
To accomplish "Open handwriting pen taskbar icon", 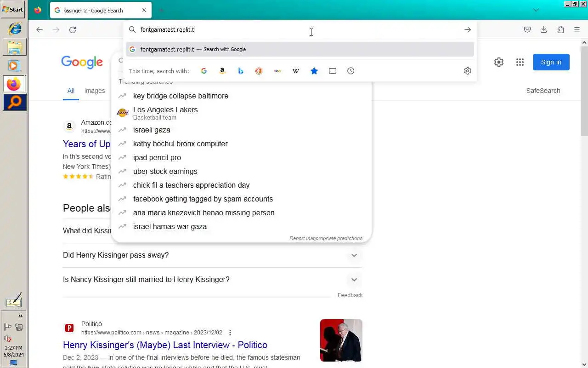I will [14, 300].
